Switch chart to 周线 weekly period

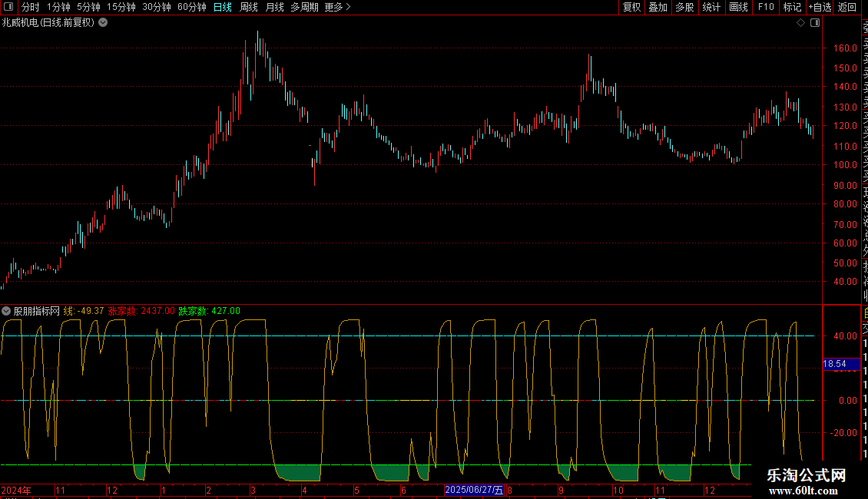pos(249,7)
